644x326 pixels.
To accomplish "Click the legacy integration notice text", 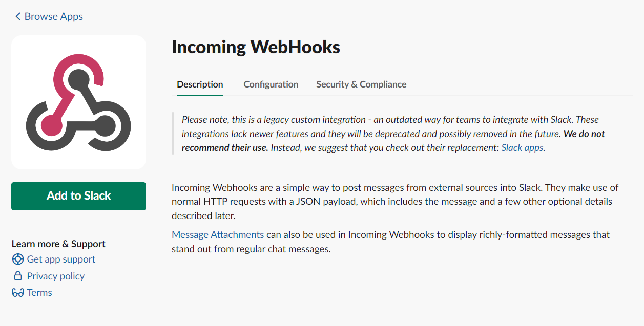I will click(393, 134).
